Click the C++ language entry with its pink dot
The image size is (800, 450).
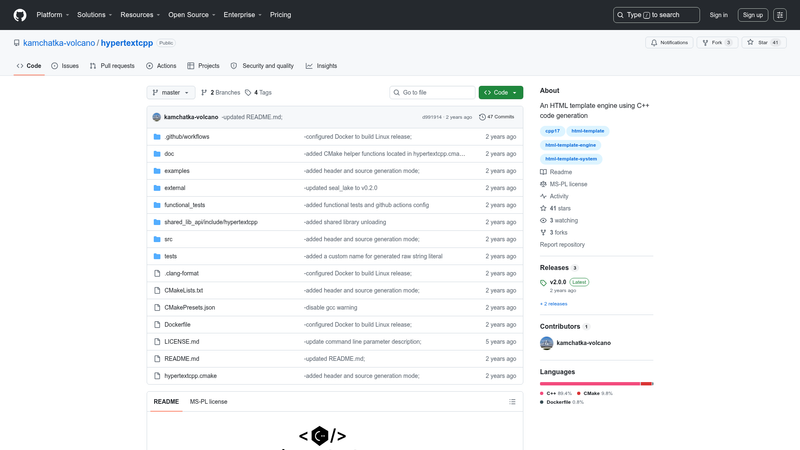[x=556, y=393]
